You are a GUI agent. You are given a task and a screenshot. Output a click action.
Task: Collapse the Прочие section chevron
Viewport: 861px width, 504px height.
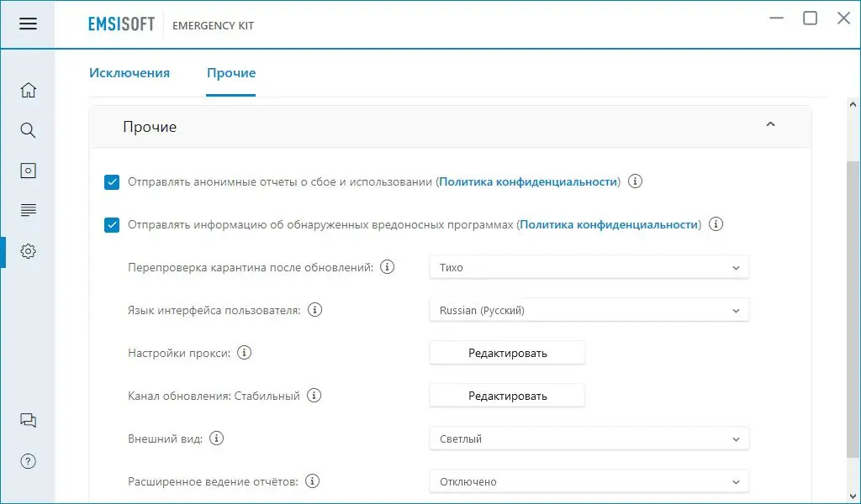pyautogui.click(x=770, y=125)
